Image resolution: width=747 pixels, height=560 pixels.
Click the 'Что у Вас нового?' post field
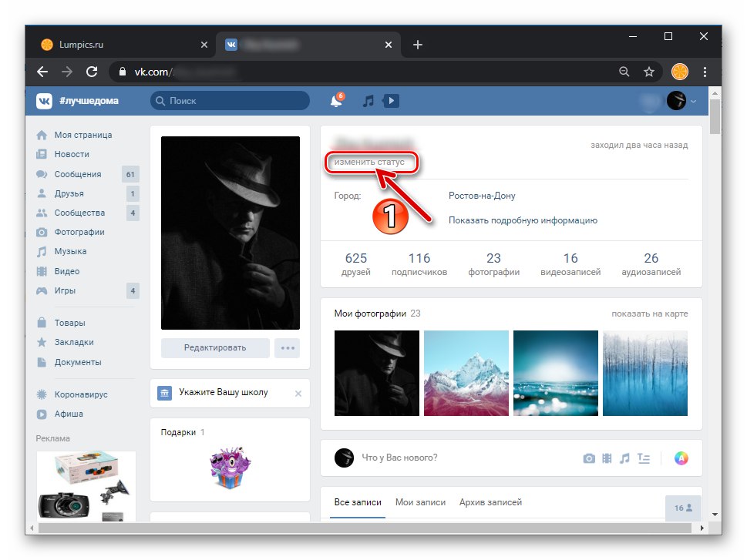click(x=399, y=458)
